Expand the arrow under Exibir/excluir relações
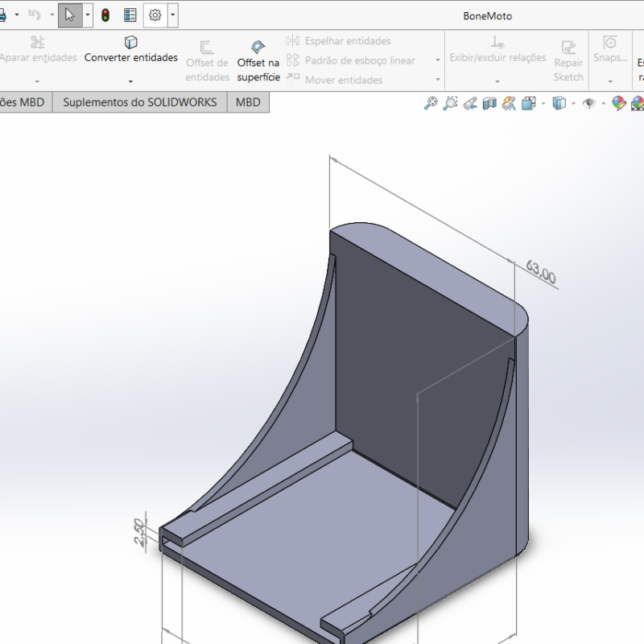The image size is (644, 644). 497,81
